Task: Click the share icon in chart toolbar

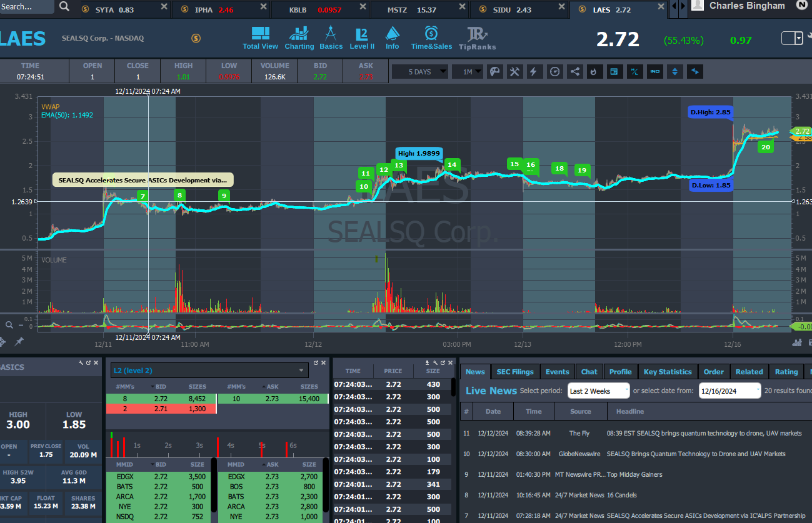Action: 574,72
